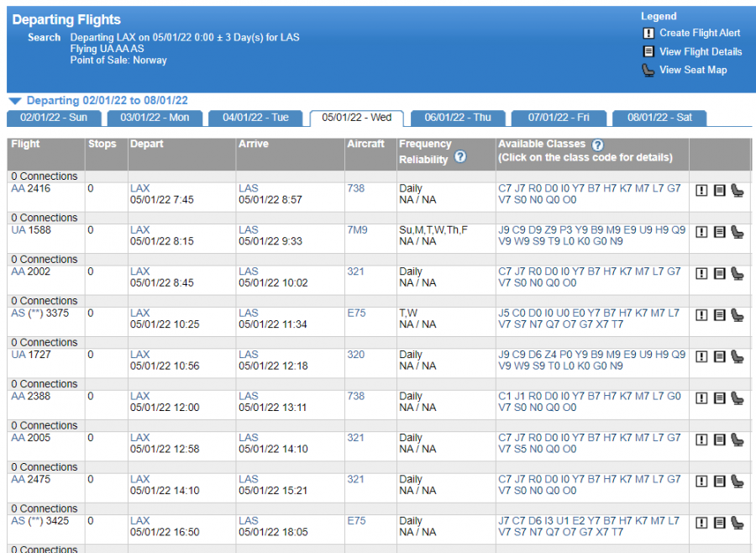The width and height of the screenshot is (756, 553).
Task: Collapse the Departing 02/01/22 to 08/01/22 section
Action: (x=15, y=101)
